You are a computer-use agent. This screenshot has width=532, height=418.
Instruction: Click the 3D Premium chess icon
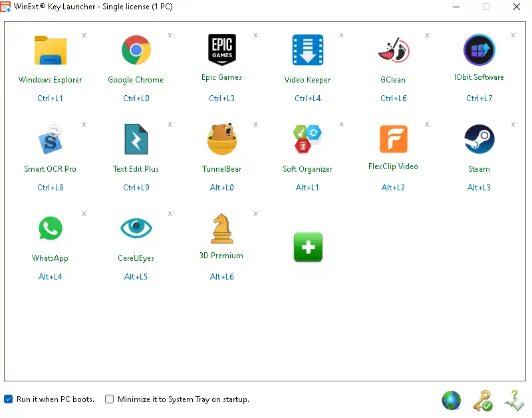click(221, 229)
